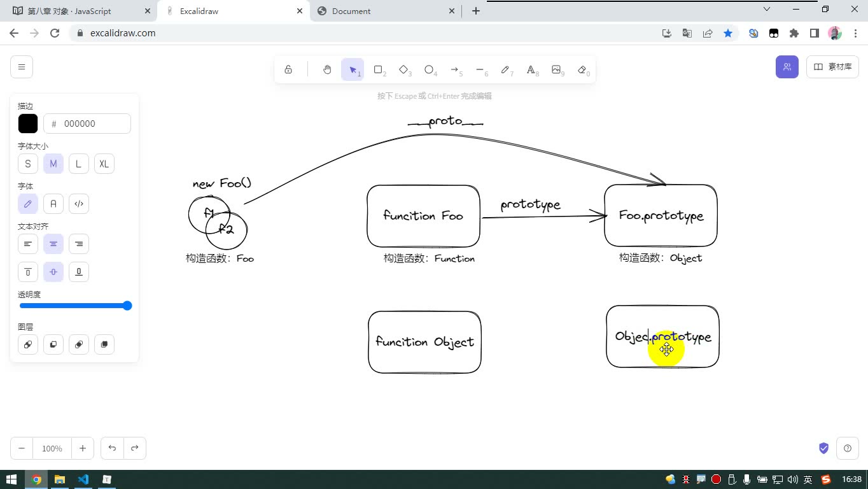The image size is (868, 489).
Task: Align text vertically to bottom
Action: point(79,272)
